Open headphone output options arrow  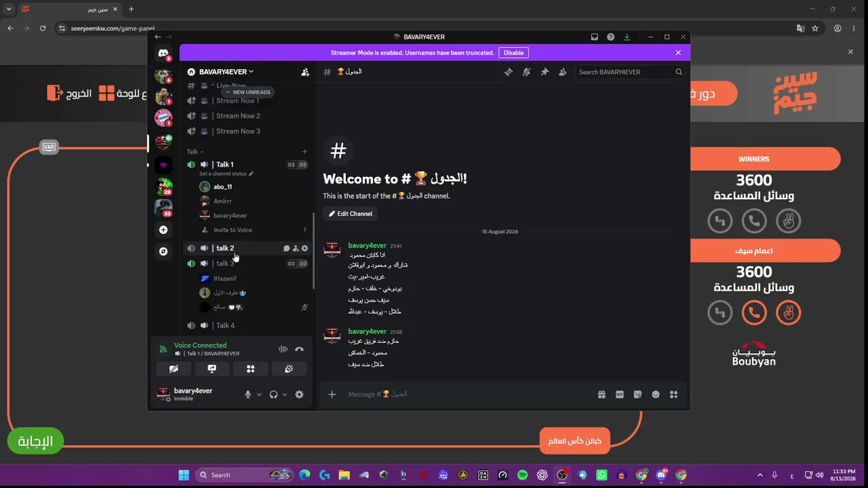pyautogui.click(x=284, y=394)
